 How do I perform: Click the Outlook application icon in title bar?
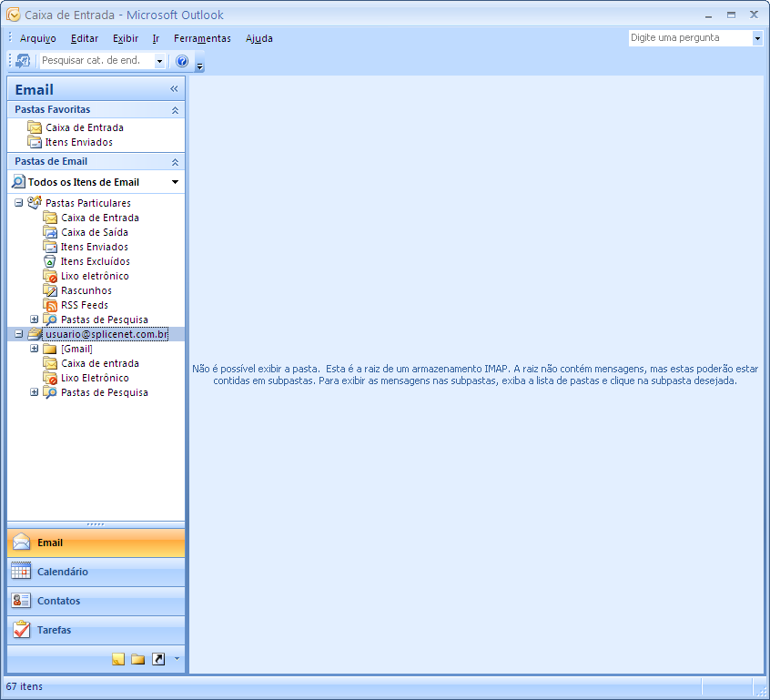[x=14, y=15]
